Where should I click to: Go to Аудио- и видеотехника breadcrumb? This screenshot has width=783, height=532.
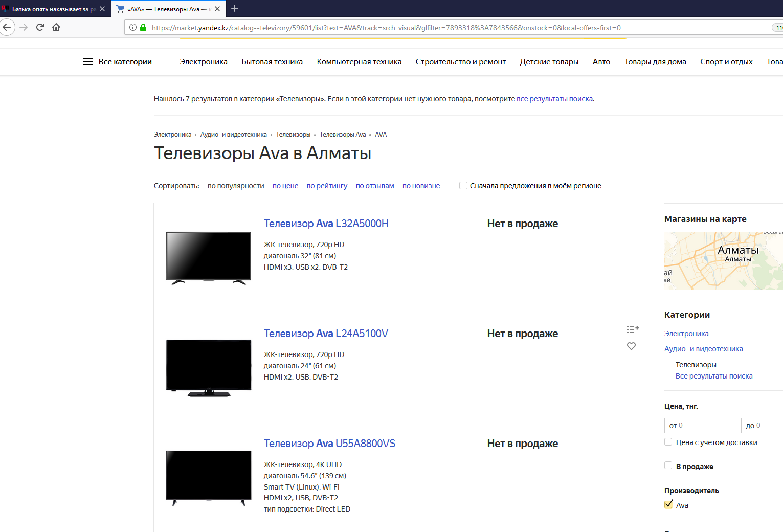[233, 135]
